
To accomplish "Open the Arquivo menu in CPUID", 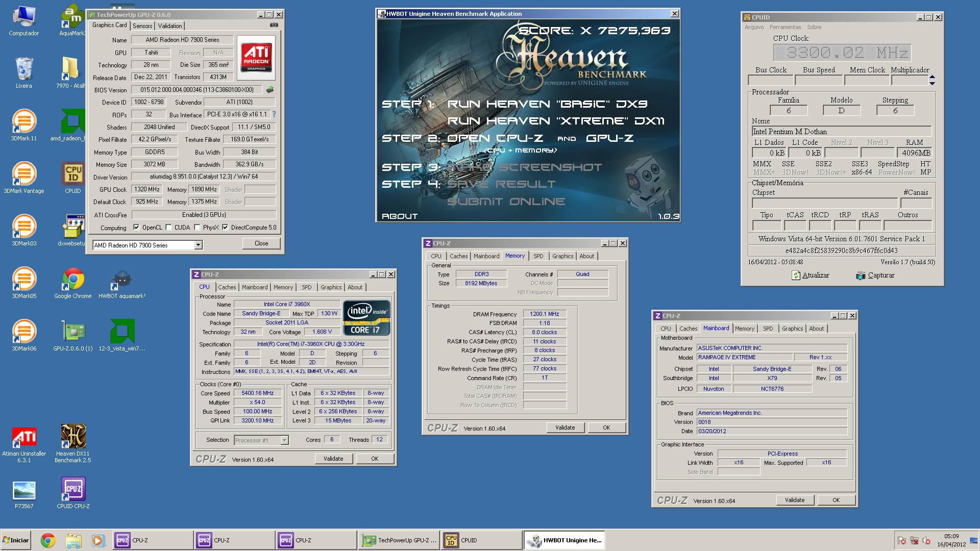I will click(754, 27).
